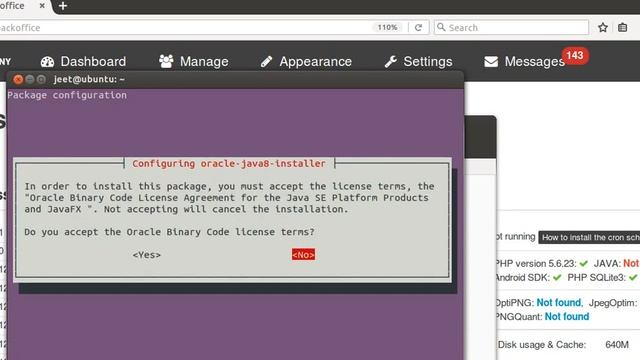Open the Dashboard menu item

pos(83,62)
